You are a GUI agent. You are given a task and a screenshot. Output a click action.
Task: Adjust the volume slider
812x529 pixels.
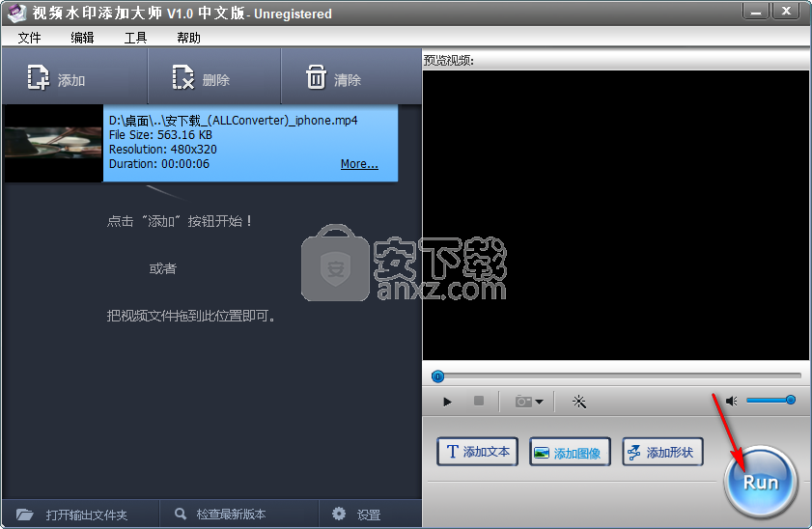(770, 400)
